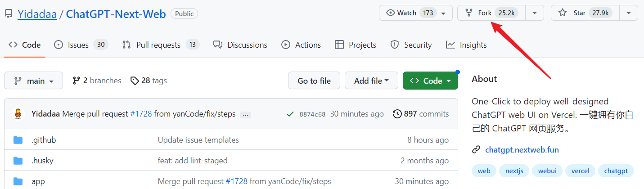Click the .husky folder icon
Viewport: 644px width, 189px height.
pos(18,161)
